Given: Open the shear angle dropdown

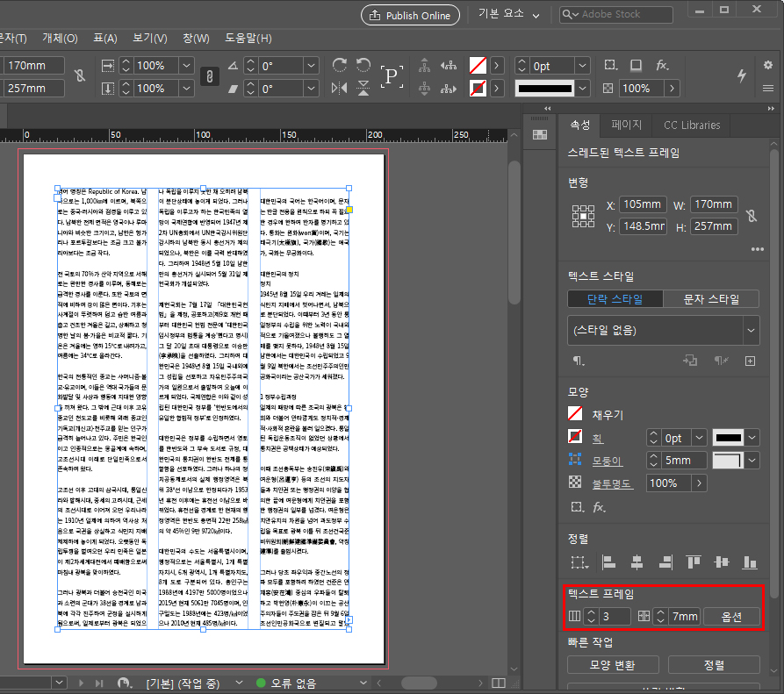Looking at the screenshot, I should pos(311,89).
